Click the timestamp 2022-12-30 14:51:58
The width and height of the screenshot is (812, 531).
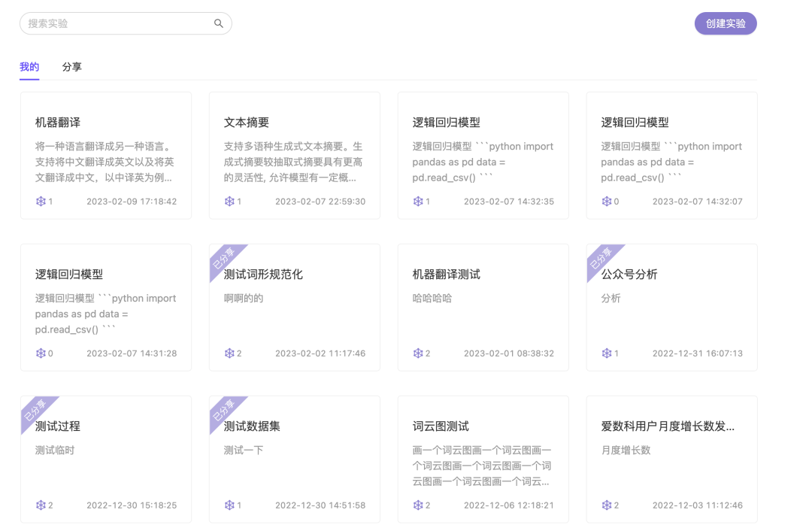[x=320, y=505]
